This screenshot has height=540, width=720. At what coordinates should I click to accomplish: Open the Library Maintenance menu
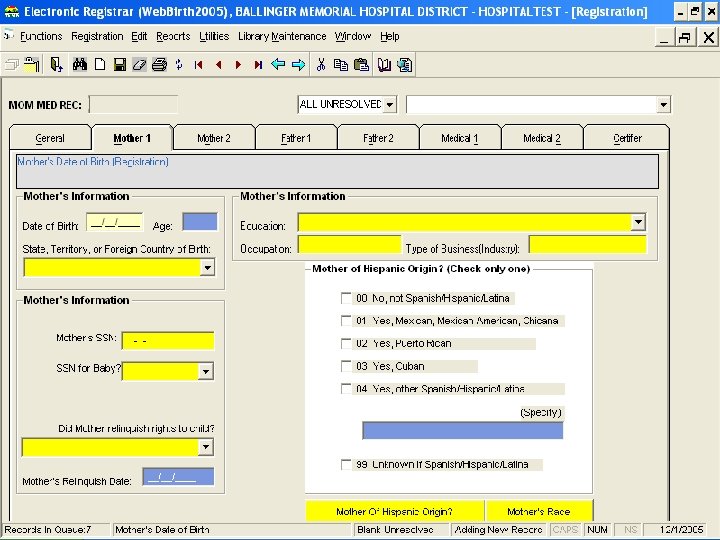[x=282, y=36]
